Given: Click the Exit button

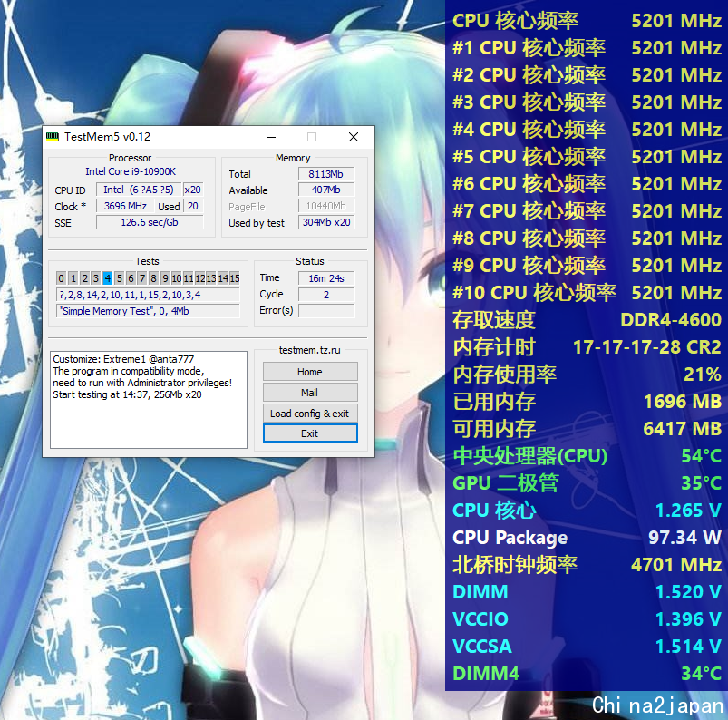Looking at the screenshot, I should [x=310, y=433].
